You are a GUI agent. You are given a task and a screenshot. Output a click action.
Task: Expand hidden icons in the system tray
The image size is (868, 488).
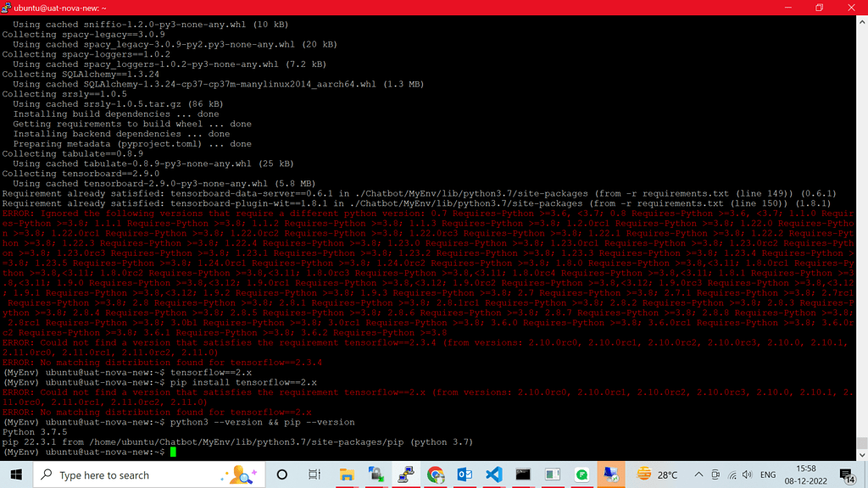(x=699, y=474)
